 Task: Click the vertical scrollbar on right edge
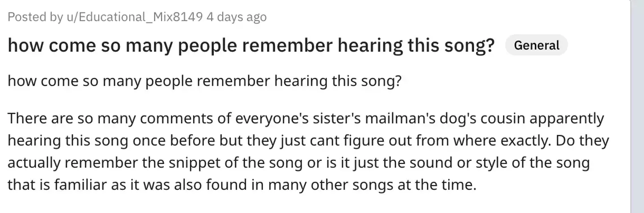click(x=637, y=106)
